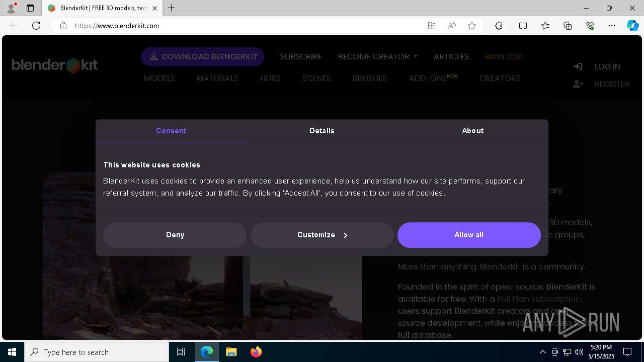Viewport: 644px width, 362px height.
Task: View site information lock icon
Action: pos(63,26)
